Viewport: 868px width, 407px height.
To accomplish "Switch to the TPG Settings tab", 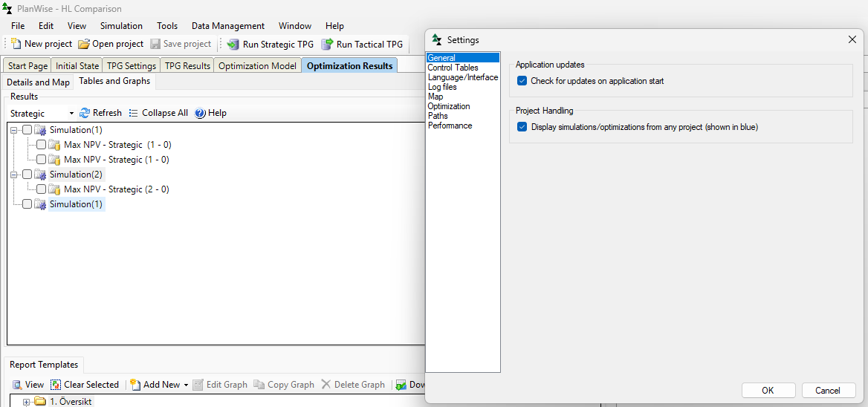I will point(131,65).
